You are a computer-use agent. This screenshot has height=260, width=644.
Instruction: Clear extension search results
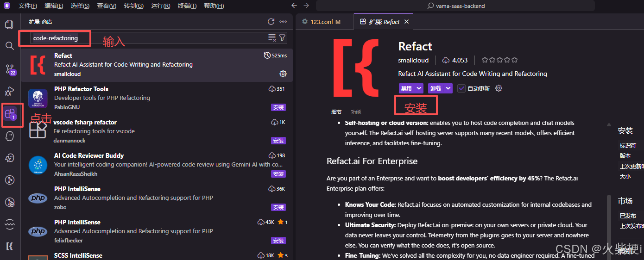pyautogui.click(x=272, y=37)
